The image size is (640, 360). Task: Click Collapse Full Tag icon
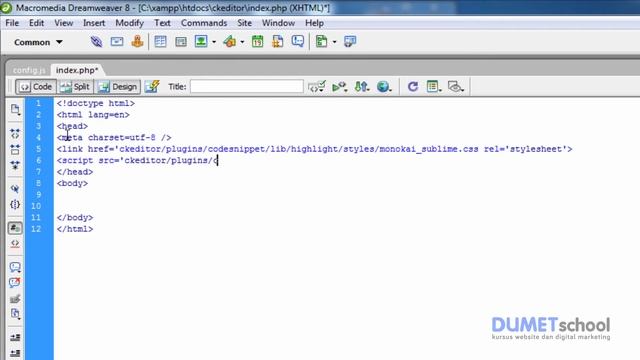(15, 133)
